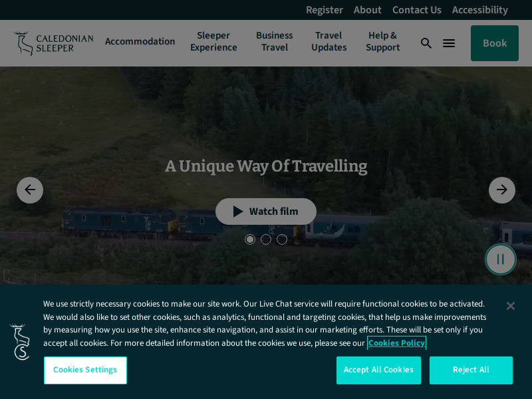Image resolution: width=532 pixels, height=399 pixels.
Task: Open the Business Travel menu item
Action: pyautogui.click(x=275, y=41)
